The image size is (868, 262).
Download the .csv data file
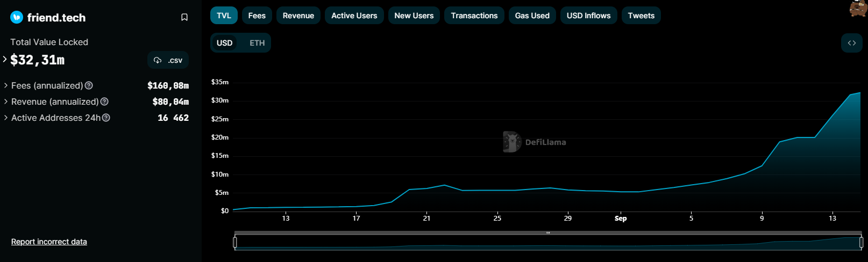168,60
